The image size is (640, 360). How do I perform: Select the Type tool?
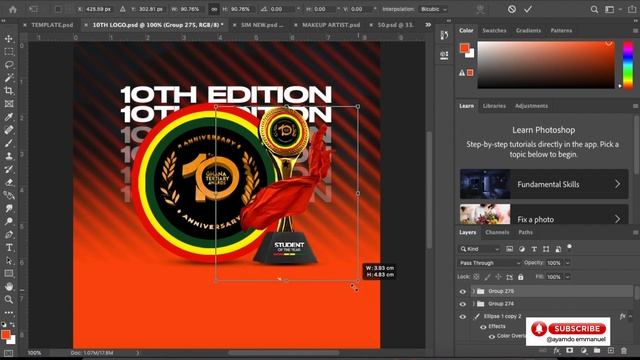pos(9,247)
